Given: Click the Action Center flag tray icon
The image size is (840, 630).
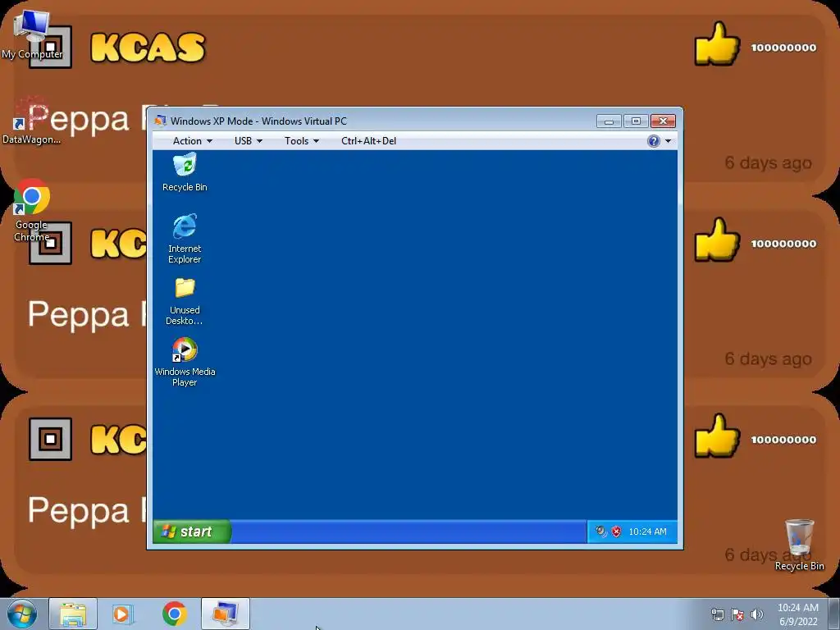Looking at the screenshot, I should point(737,614).
